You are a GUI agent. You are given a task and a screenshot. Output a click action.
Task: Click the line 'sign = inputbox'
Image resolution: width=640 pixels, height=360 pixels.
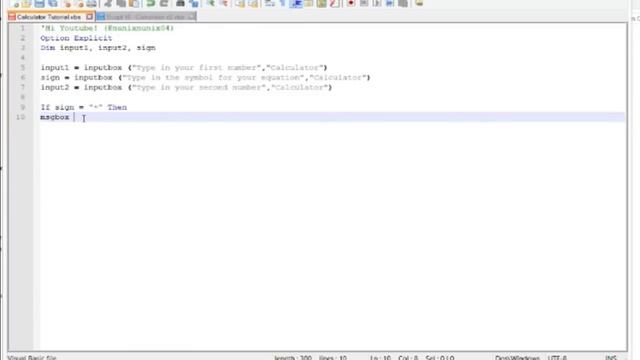pyautogui.click(x=205, y=78)
